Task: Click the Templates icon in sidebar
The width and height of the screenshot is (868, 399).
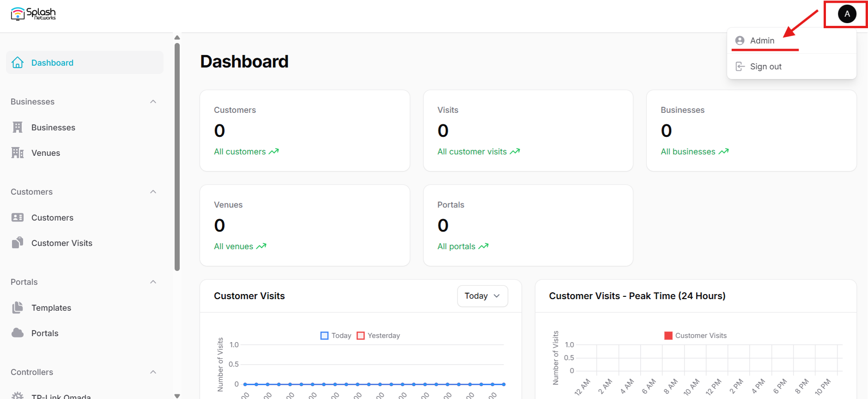Action: pos(18,307)
